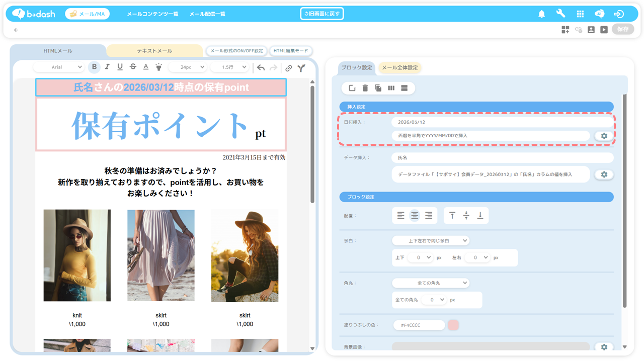Select center horizontal alignment
Image resolution: width=644 pixels, height=362 pixels.
[x=415, y=216]
